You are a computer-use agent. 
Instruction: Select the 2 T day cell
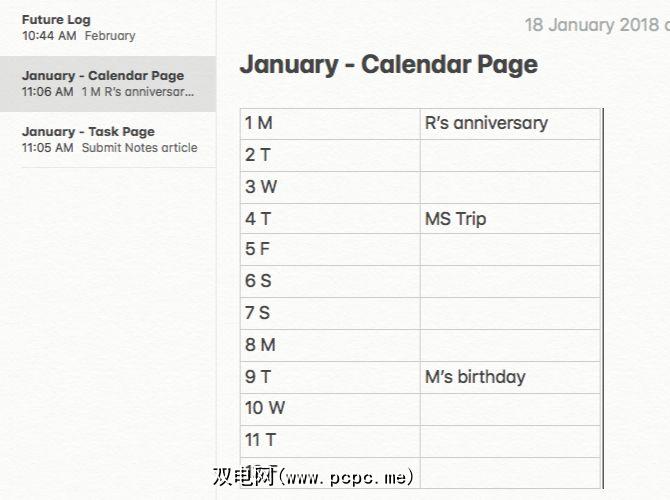pyautogui.click(x=330, y=155)
